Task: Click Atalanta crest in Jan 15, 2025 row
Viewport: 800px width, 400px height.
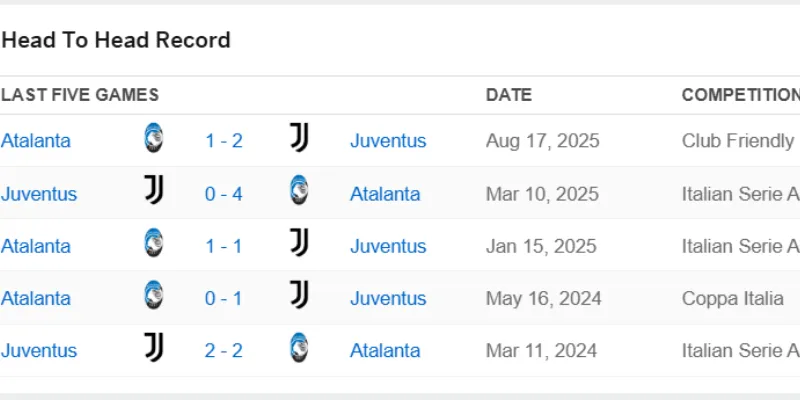Action: coord(154,243)
